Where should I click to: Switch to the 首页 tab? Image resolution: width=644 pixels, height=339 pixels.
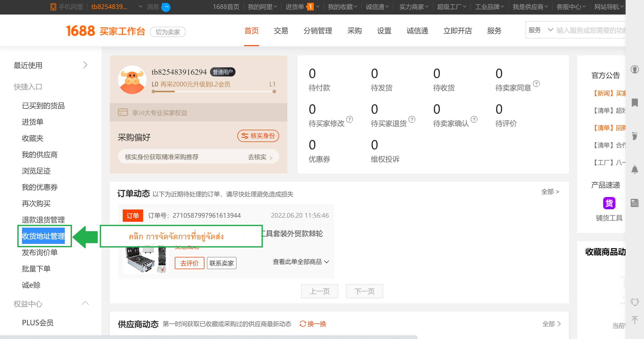click(x=251, y=31)
